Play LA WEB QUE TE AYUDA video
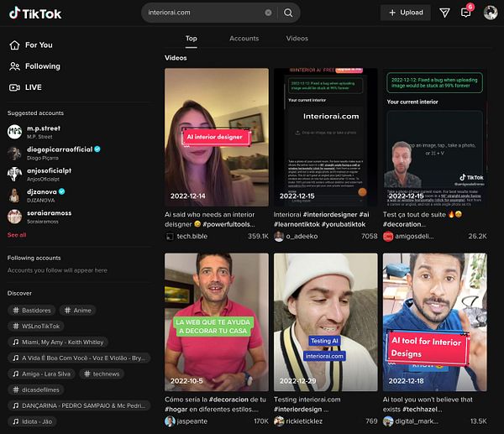 click(x=217, y=322)
